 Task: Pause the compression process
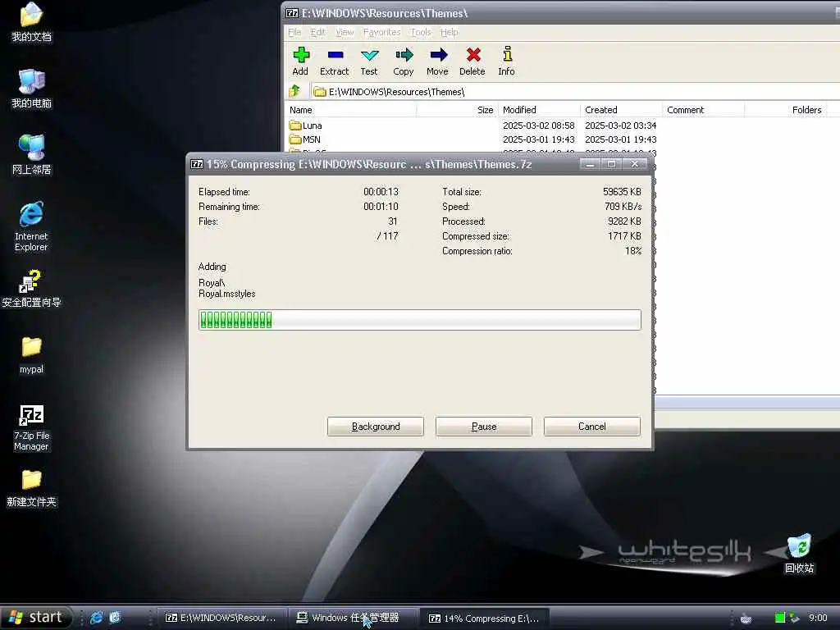pos(484,427)
